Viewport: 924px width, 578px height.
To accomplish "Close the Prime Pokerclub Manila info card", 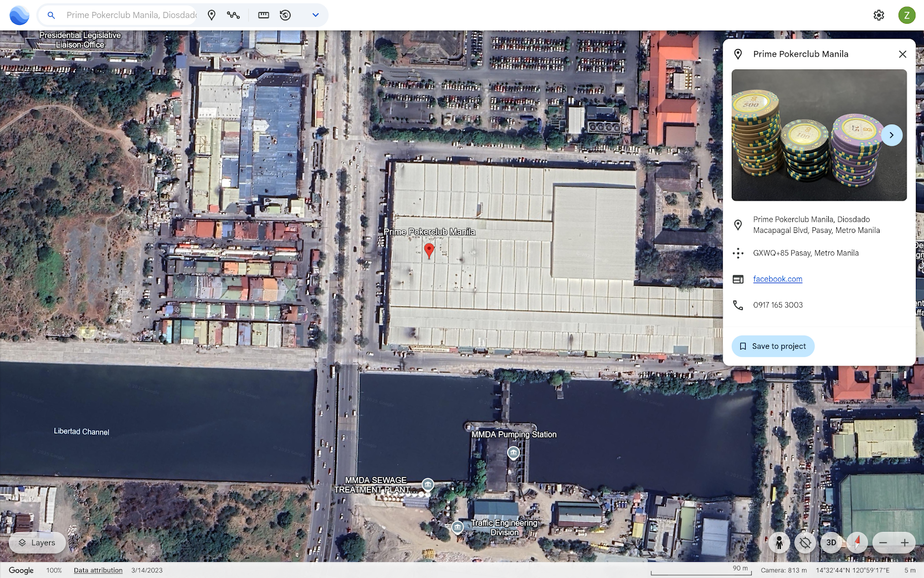I will (903, 54).
